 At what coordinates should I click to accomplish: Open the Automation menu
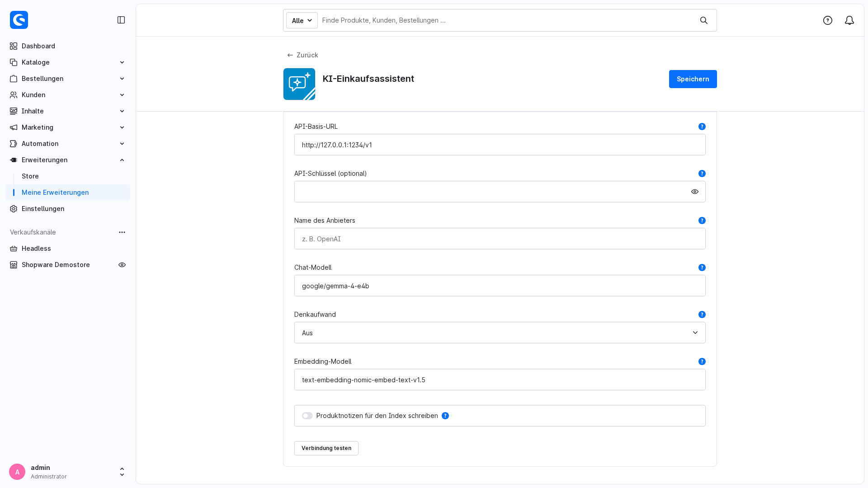pyautogui.click(x=68, y=144)
